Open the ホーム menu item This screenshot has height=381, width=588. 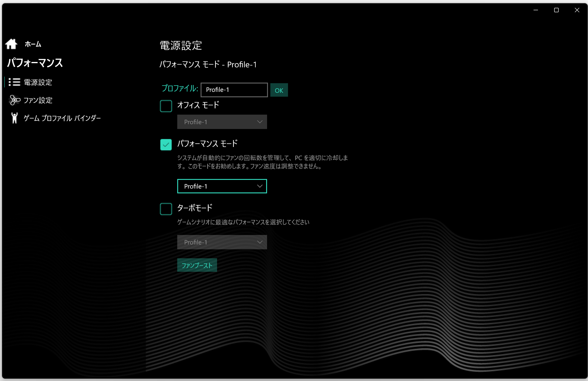click(33, 44)
